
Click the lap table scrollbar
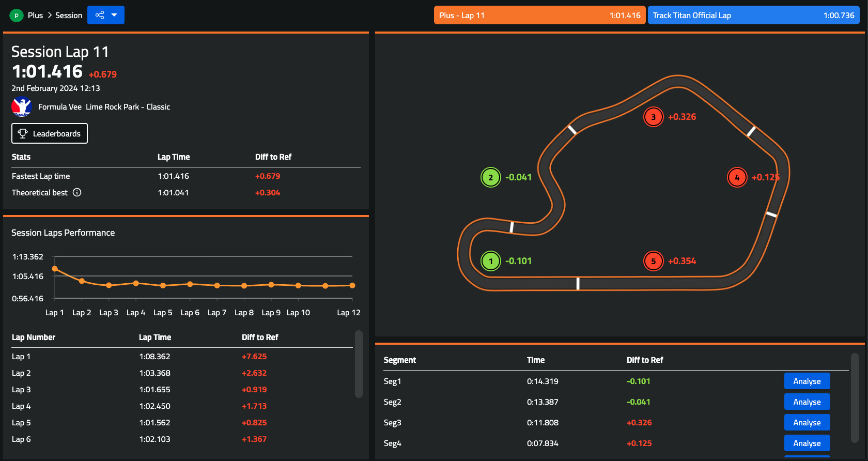(359, 364)
